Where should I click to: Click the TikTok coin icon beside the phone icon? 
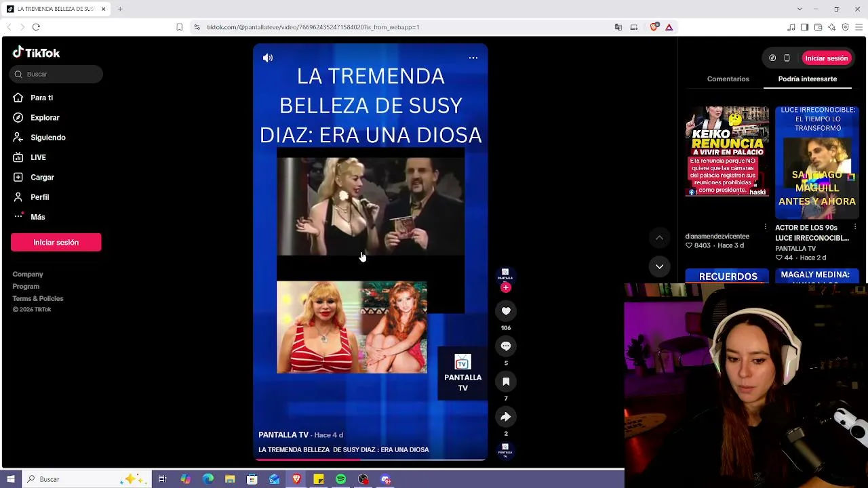(x=772, y=58)
